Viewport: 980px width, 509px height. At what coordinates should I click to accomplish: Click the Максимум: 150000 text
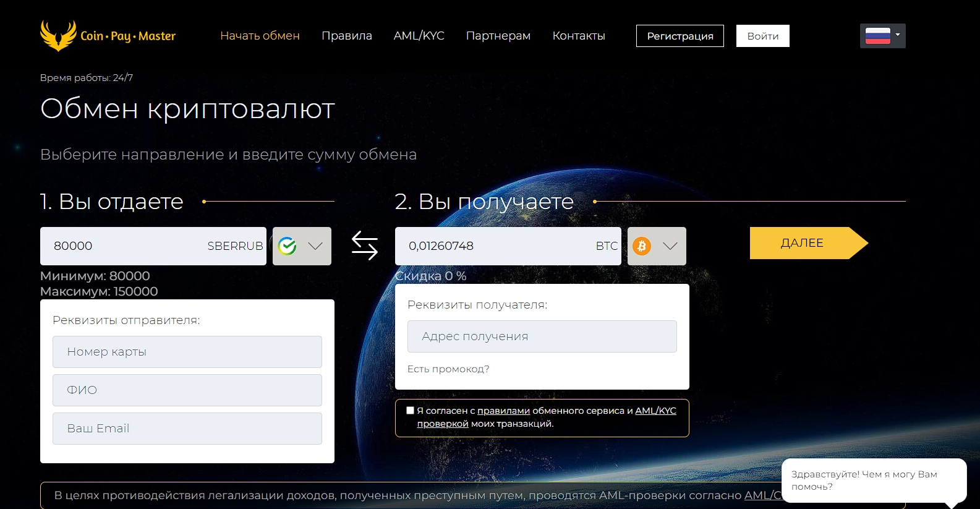pyautogui.click(x=99, y=291)
